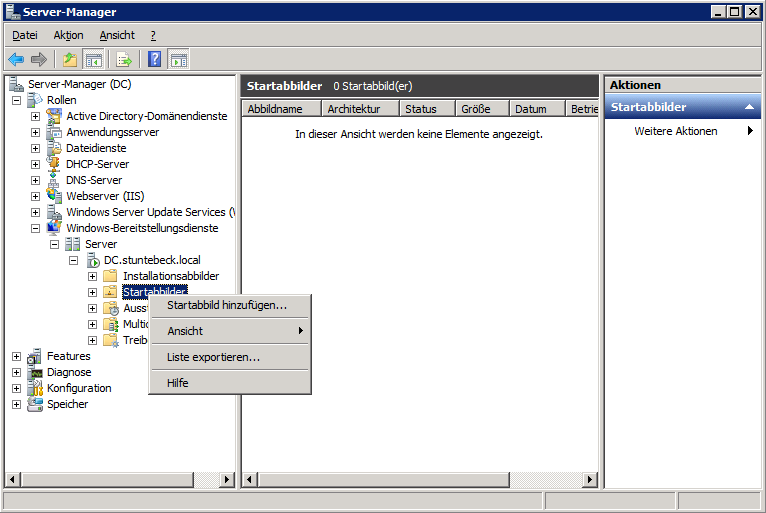Expand the Features tree node
The image size is (766, 513).
point(16,356)
